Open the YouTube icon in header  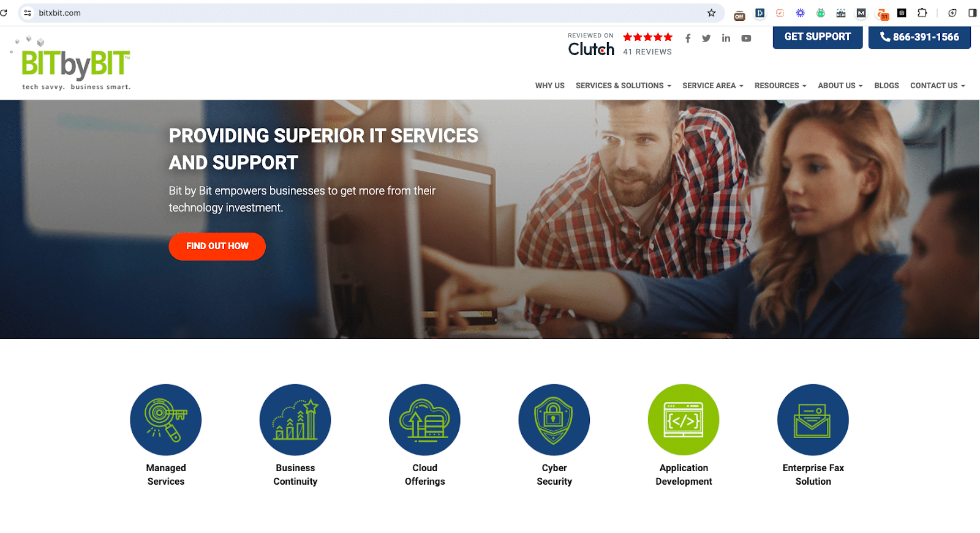(x=746, y=39)
